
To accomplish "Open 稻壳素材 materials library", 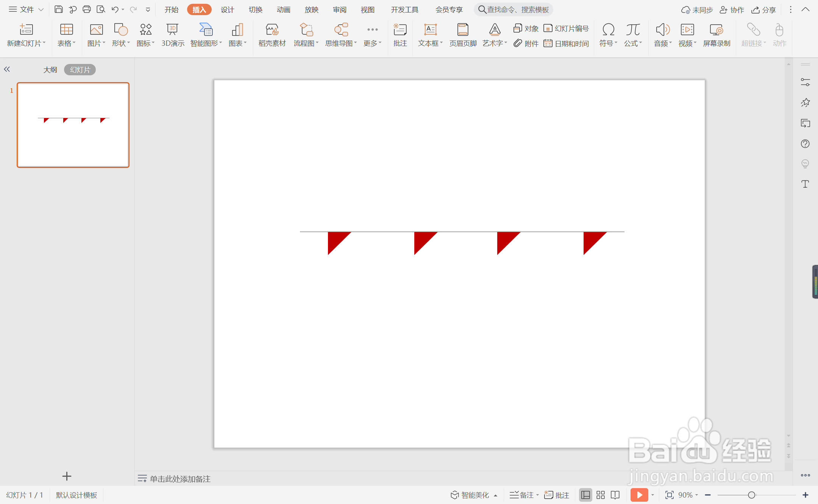I will 272,35.
